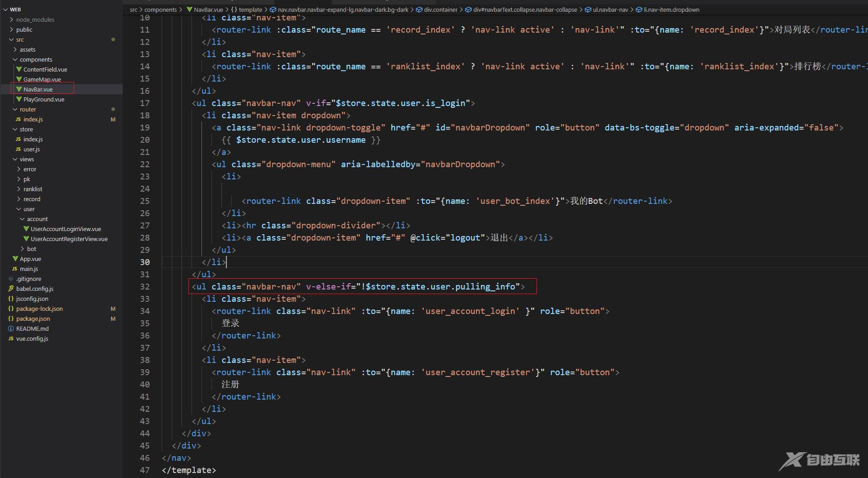
Task: Click the JS icon next to user.js
Action: tap(18, 149)
